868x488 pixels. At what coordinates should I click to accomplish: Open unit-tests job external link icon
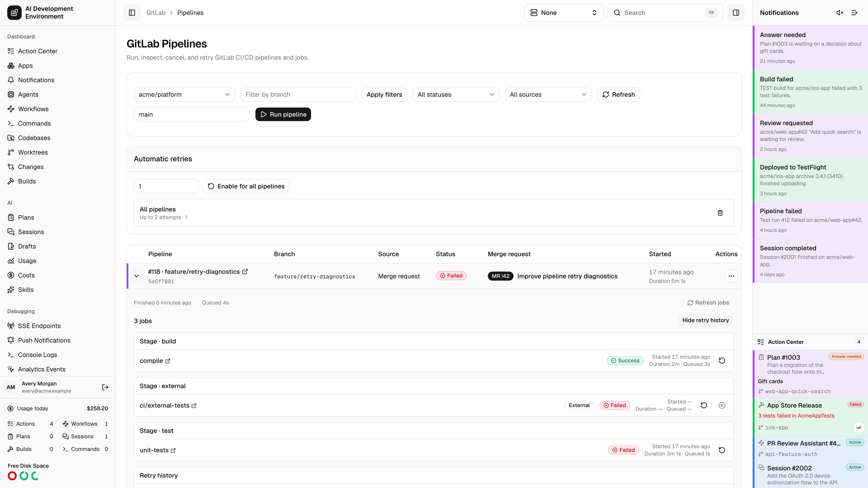[173, 451]
